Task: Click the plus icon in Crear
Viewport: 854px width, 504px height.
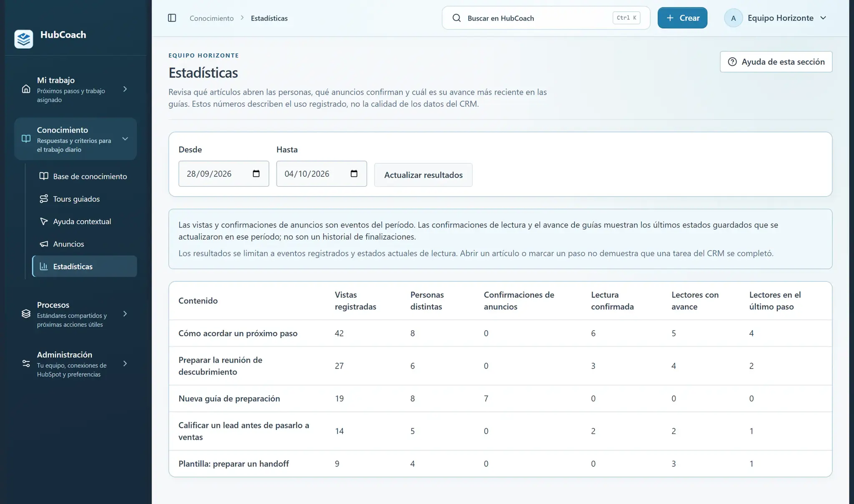Action: [670, 18]
